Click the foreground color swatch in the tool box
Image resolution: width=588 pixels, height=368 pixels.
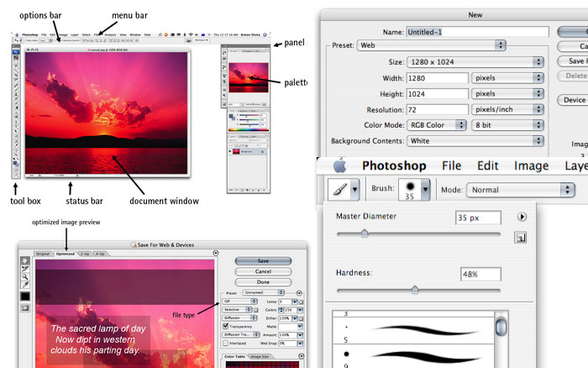15,163
